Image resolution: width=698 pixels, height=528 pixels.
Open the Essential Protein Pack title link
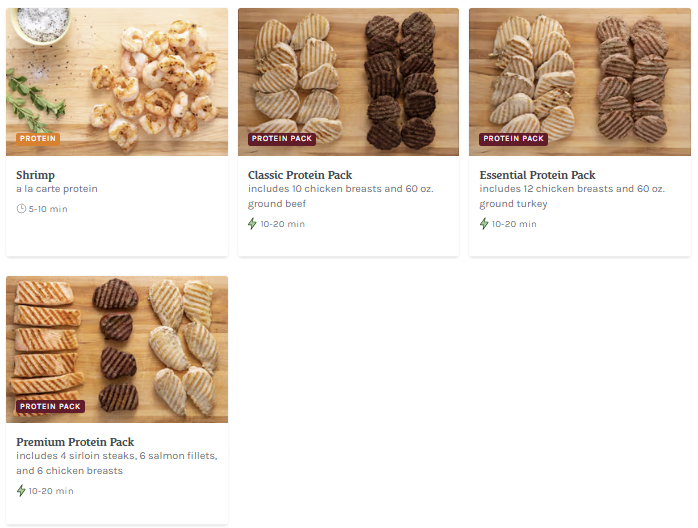537,175
